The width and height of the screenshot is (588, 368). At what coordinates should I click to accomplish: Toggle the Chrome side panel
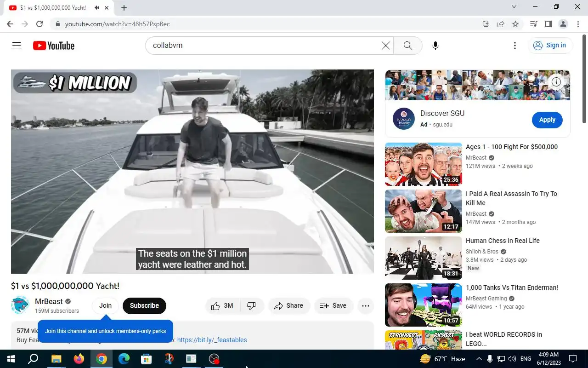point(548,24)
